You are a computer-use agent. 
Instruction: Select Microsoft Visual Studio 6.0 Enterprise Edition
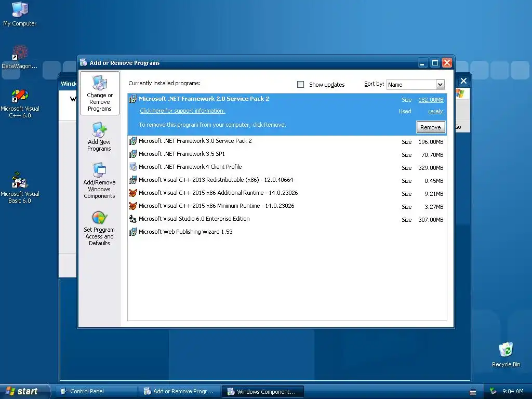(x=287, y=219)
